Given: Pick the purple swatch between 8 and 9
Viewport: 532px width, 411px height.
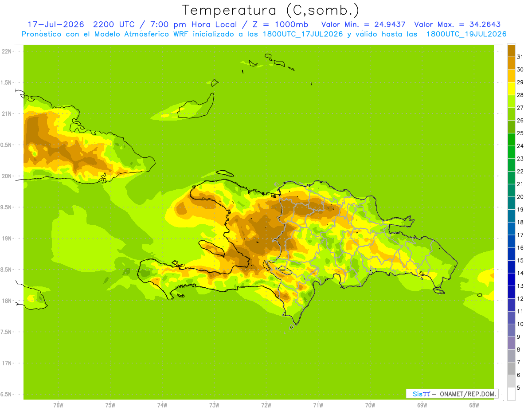Looking at the screenshot, I should 511,343.
